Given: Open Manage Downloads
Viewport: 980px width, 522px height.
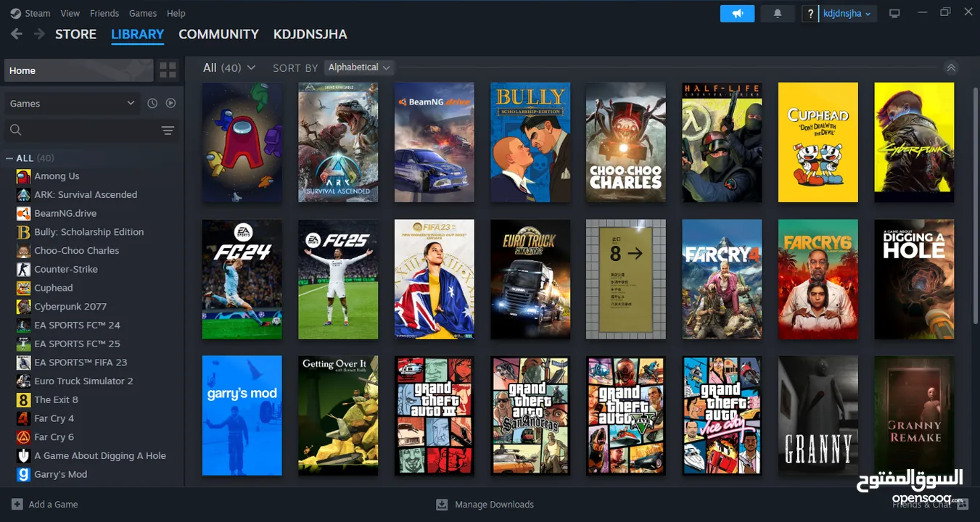Looking at the screenshot, I should (485, 505).
